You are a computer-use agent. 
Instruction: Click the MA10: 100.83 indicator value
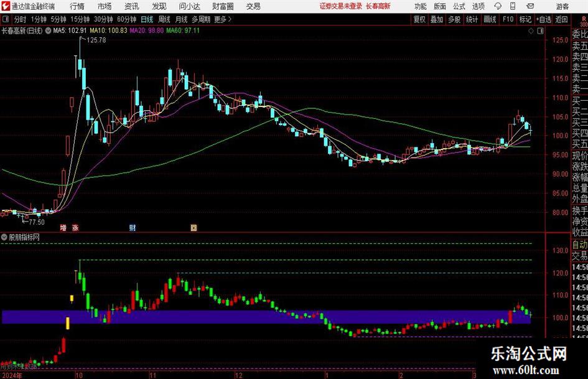108,30
